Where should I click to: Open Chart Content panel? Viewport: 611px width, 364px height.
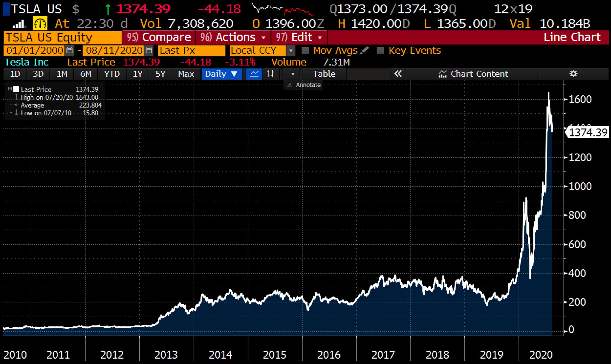(473, 74)
